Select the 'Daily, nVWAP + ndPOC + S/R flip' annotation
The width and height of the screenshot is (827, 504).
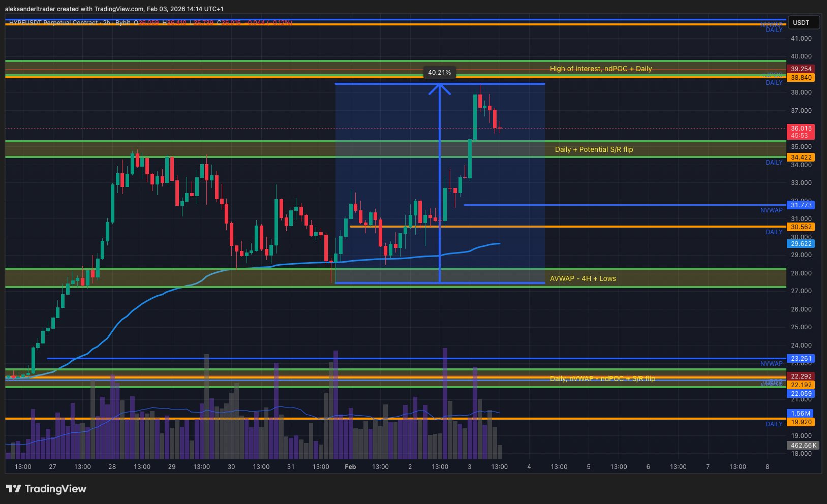pos(602,379)
